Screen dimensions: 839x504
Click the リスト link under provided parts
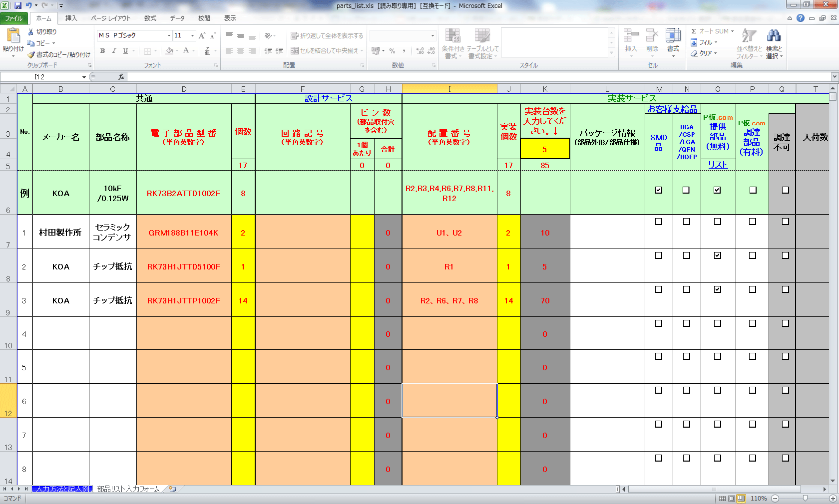[x=718, y=165]
